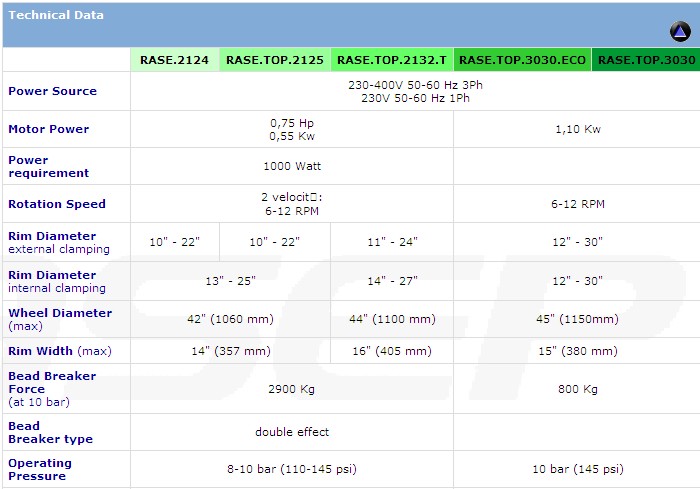Screen dimensions: 700x489
Task: Select the RASE.TOP.2125 column header
Action: pyautogui.click(x=275, y=60)
